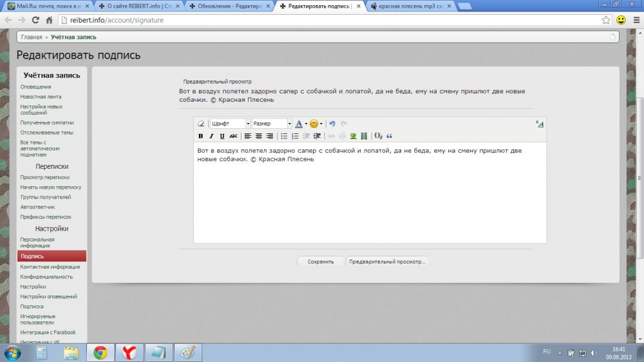
Task: Open Интеграция с Facebook link
Action: click(x=48, y=332)
